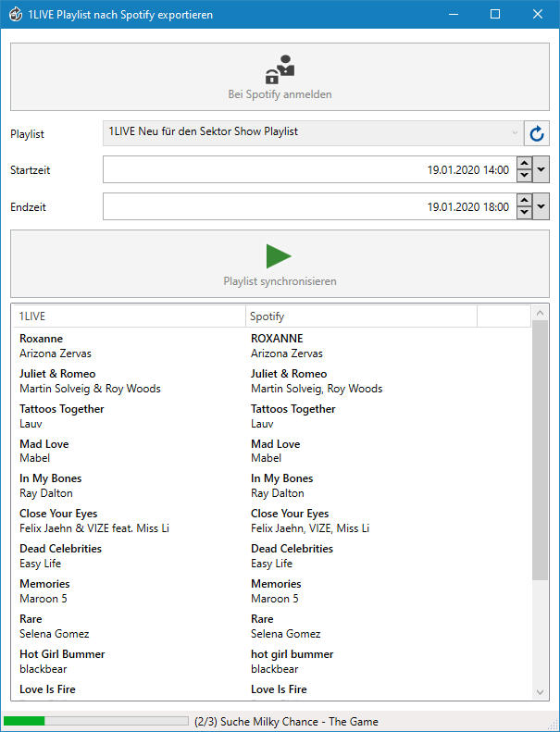Click Easy Life in the Spotify column

pos(271,564)
